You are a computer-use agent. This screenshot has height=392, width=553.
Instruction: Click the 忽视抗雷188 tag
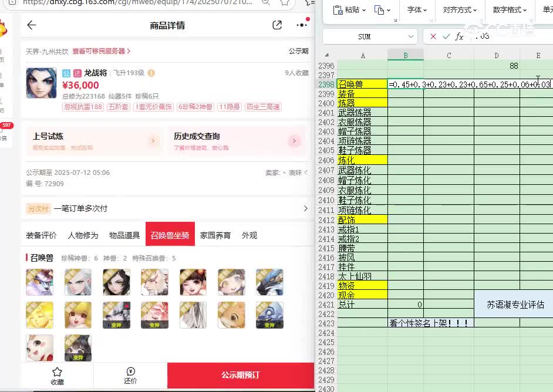[x=83, y=107]
